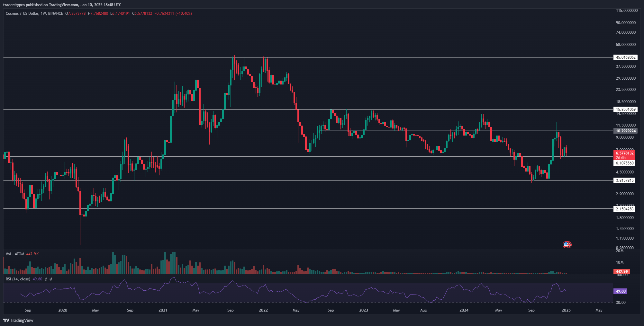Image resolution: width=644 pixels, height=326 pixels.
Task: Click the 74.0000000 price axis tick
Action: point(626,32)
